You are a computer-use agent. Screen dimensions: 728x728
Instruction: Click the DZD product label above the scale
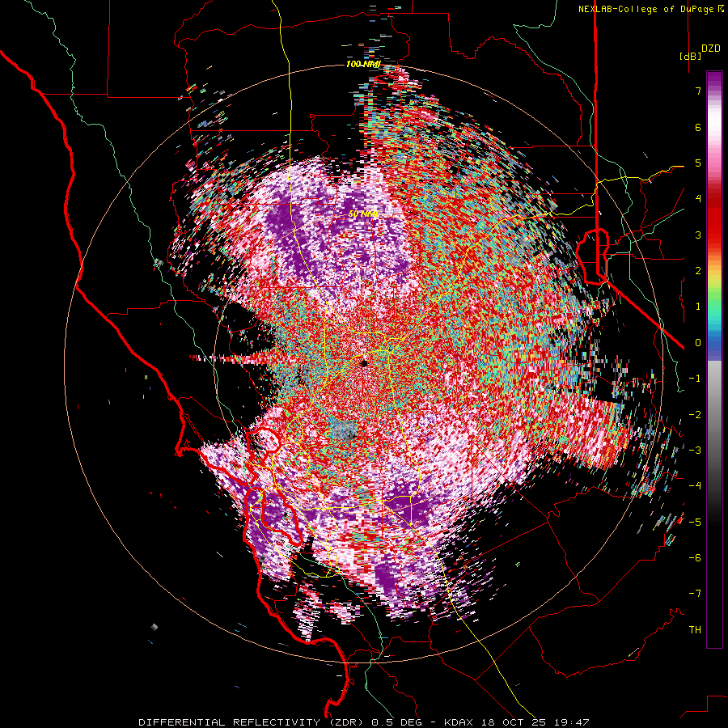711,49
